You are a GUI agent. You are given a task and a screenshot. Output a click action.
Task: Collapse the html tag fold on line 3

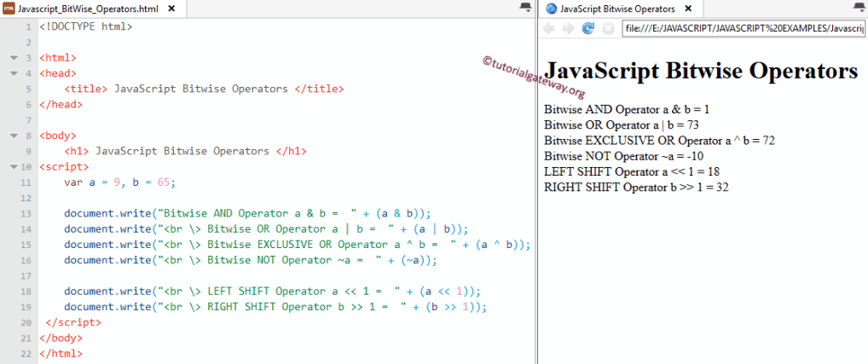point(13,57)
